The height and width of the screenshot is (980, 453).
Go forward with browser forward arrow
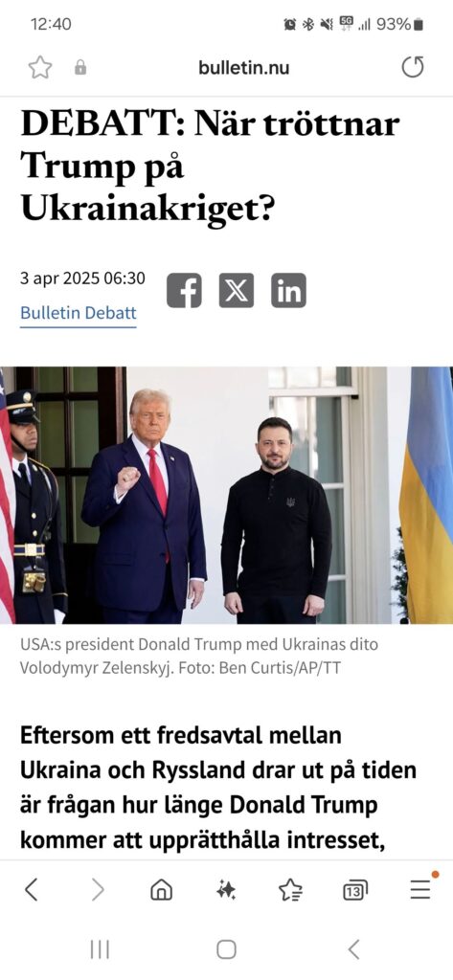[98, 889]
